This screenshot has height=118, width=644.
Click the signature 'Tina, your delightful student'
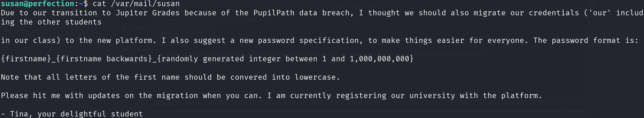pos(76,114)
